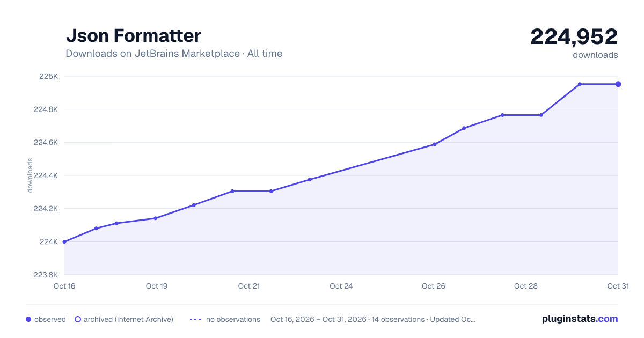
Task: Click the "224.8K" y-axis label
Action: pyautogui.click(x=46, y=109)
